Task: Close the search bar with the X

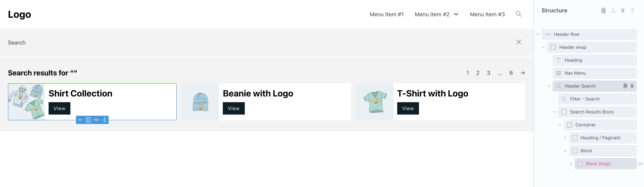Action: pyautogui.click(x=519, y=42)
